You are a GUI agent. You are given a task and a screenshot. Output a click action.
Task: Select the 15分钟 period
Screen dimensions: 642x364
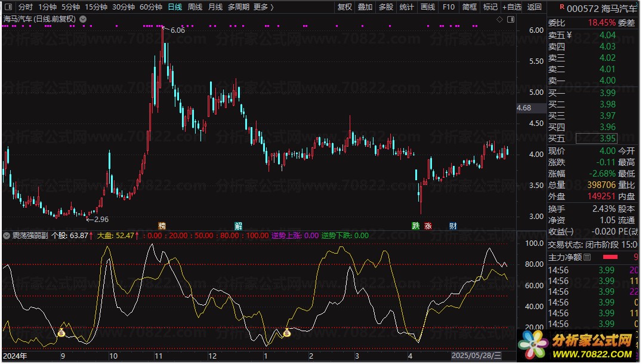point(96,7)
